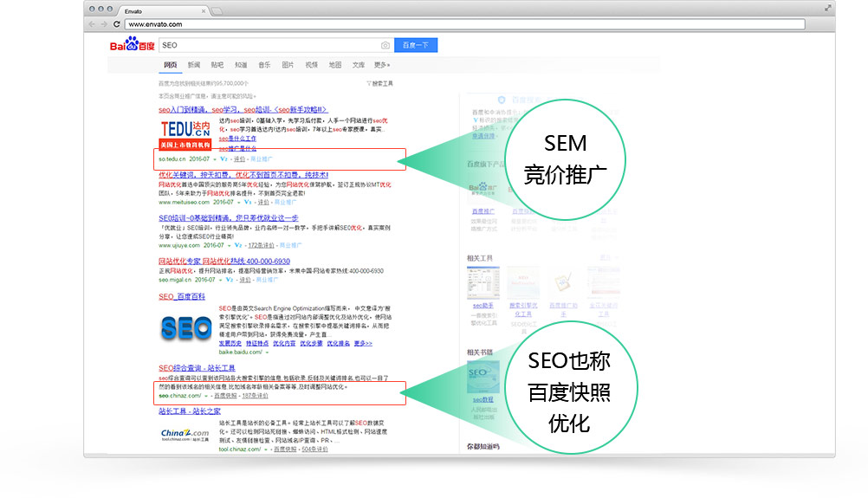Switch to the 音乐 tab

[x=264, y=65]
